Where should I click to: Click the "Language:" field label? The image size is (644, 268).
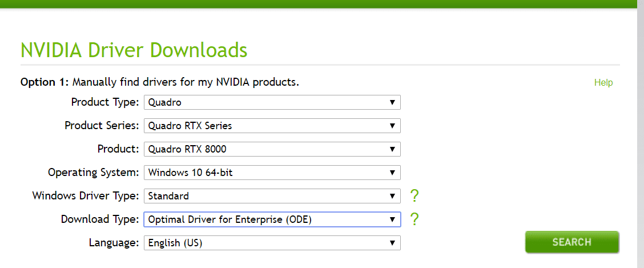[114, 243]
